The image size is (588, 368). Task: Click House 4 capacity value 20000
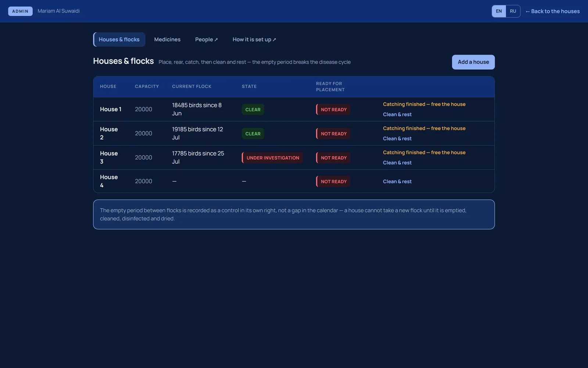[x=143, y=181]
